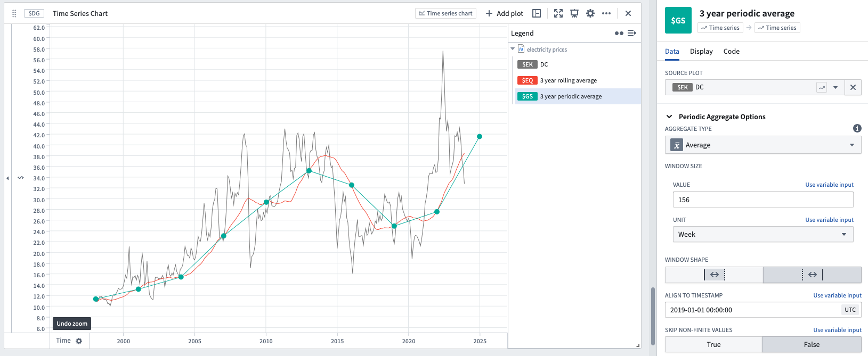Click aggregate type info icon
Screen dimensions: 868x356
(857, 128)
